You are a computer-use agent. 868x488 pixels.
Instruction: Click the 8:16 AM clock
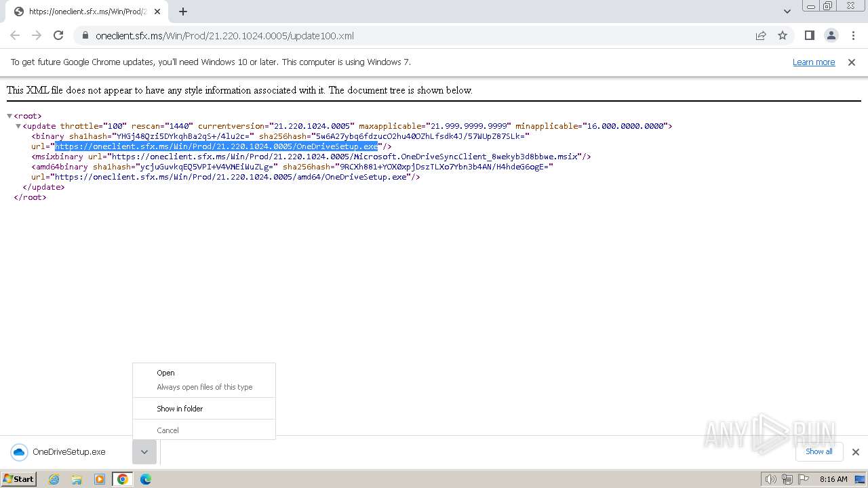(833, 479)
